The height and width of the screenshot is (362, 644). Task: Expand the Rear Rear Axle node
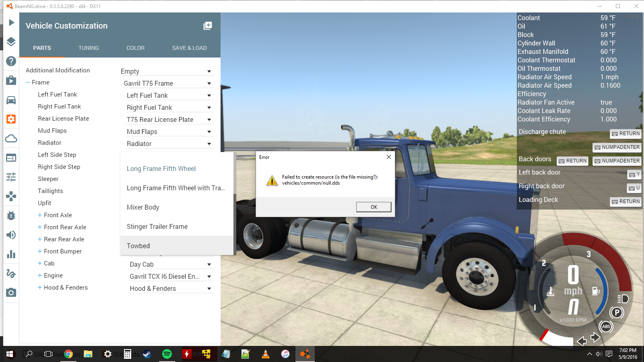click(x=40, y=239)
